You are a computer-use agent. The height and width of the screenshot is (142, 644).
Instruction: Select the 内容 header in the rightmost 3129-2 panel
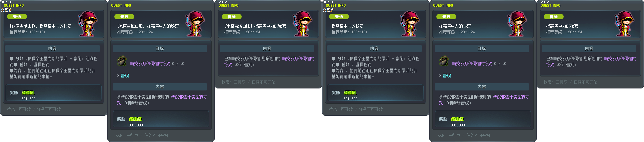coord(589,48)
